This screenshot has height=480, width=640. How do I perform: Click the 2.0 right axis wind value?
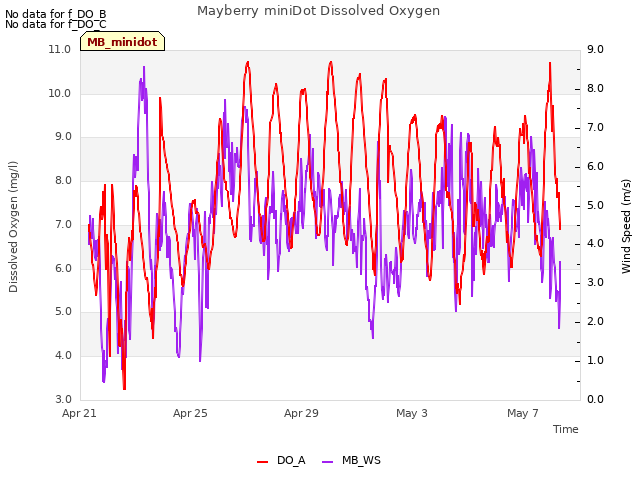coord(595,322)
